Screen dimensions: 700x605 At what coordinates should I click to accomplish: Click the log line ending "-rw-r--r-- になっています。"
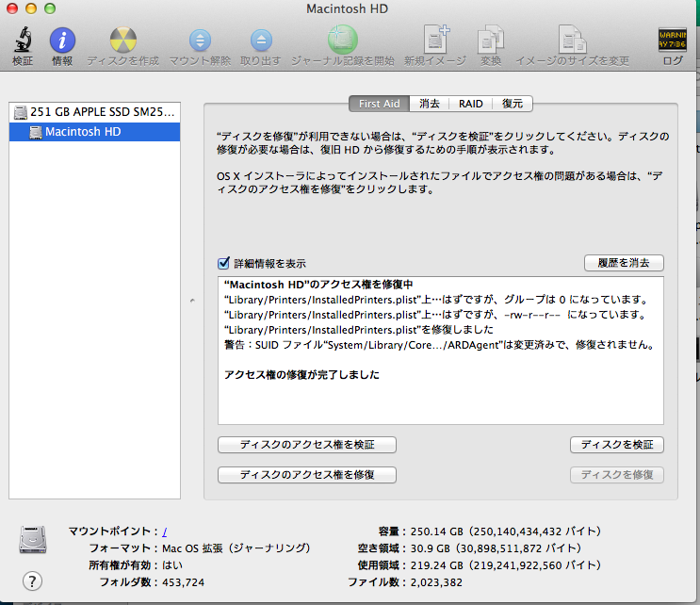point(435,315)
